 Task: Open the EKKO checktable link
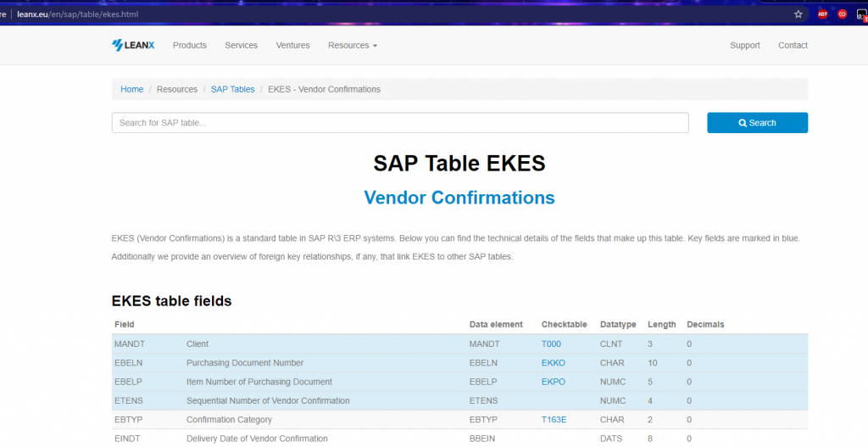[553, 363]
